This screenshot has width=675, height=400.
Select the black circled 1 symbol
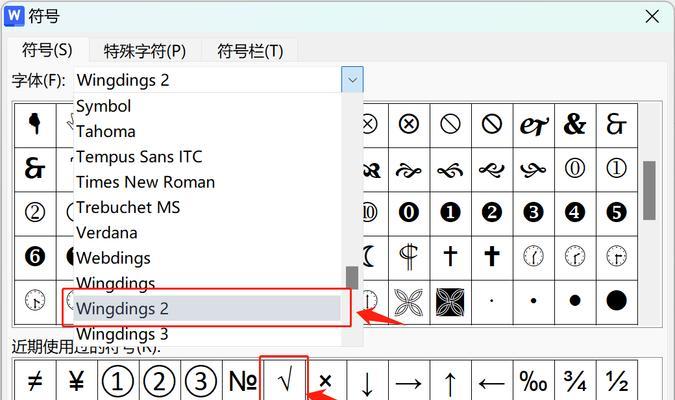tap(450, 213)
